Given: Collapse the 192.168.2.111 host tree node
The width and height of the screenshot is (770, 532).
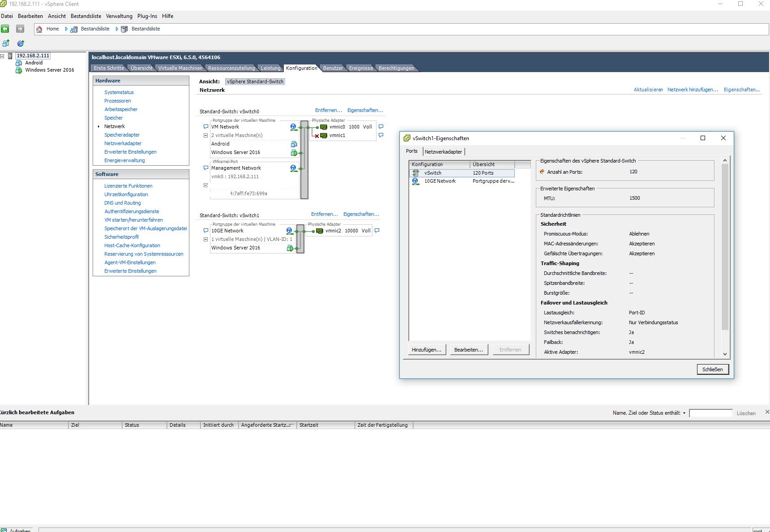Looking at the screenshot, I should (x=2, y=56).
